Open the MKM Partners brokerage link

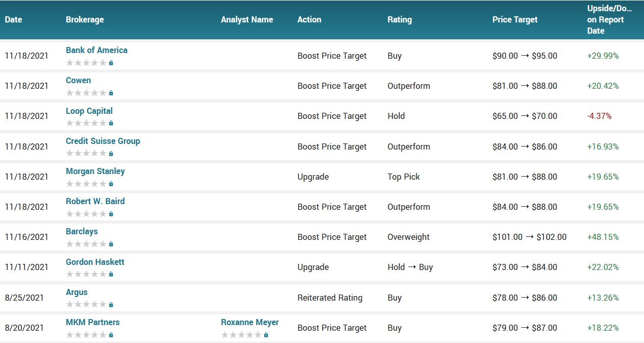coord(92,322)
